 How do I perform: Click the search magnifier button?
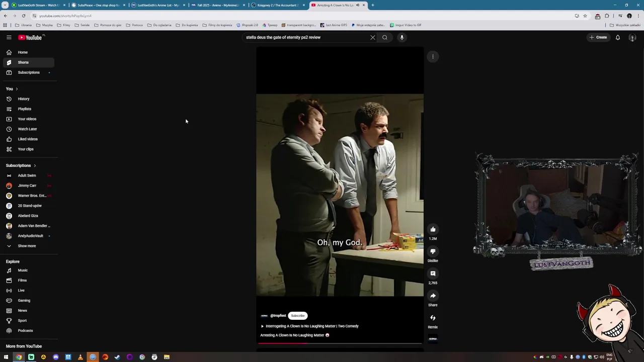385,37
